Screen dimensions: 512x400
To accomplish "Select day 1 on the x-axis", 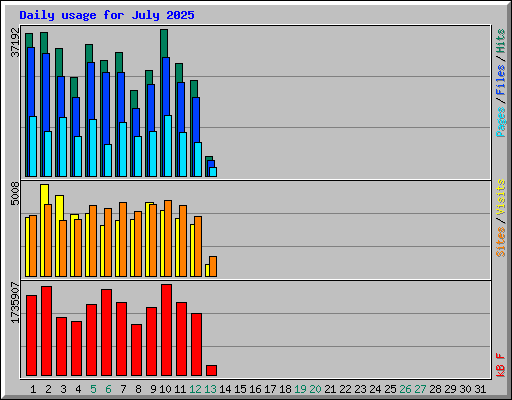I will pyautogui.click(x=33, y=389).
